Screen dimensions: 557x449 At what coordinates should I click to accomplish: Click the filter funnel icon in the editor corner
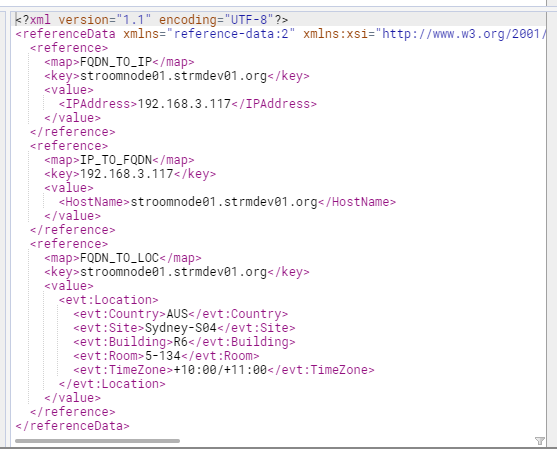point(539,441)
